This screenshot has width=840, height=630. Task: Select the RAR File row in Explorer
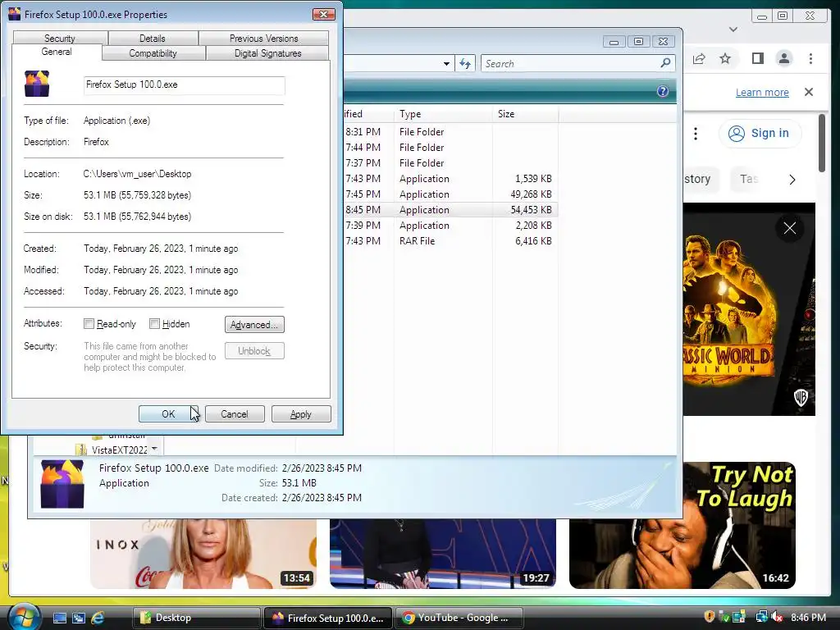coord(450,241)
